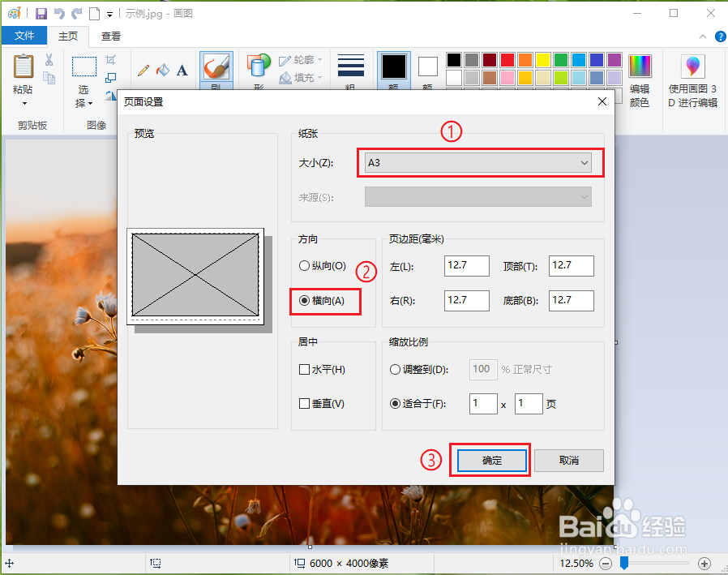Check the 垂直 centering checkbox
This screenshot has width=728, height=575.
coord(303,404)
